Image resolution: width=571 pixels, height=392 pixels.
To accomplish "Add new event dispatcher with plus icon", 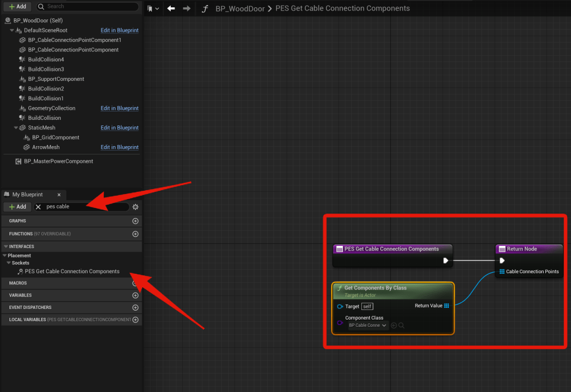I will tap(135, 307).
